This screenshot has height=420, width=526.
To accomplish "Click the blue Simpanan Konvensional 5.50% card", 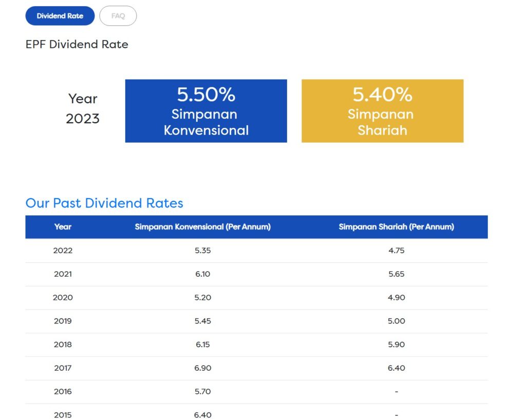I will pyautogui.click(x=205, y=110).
